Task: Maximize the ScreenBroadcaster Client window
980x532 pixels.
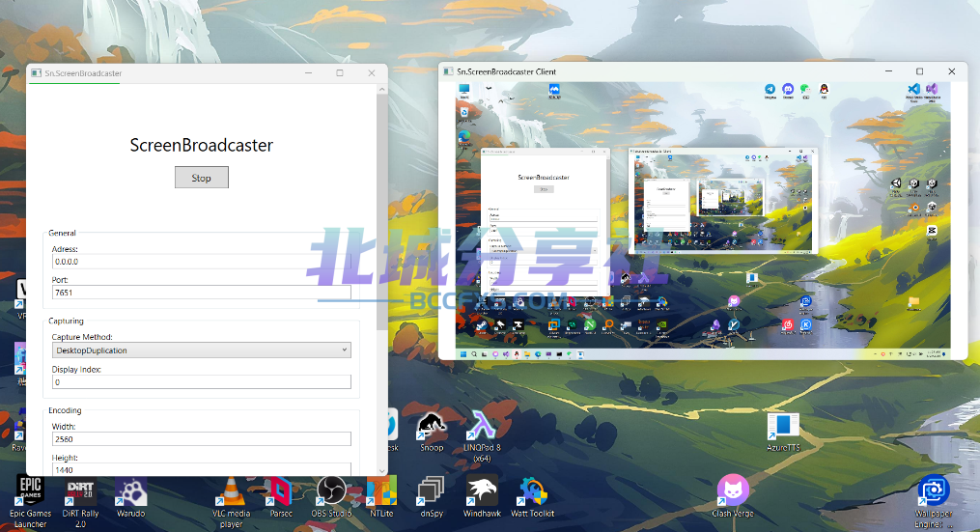Action: pos(919,71)
